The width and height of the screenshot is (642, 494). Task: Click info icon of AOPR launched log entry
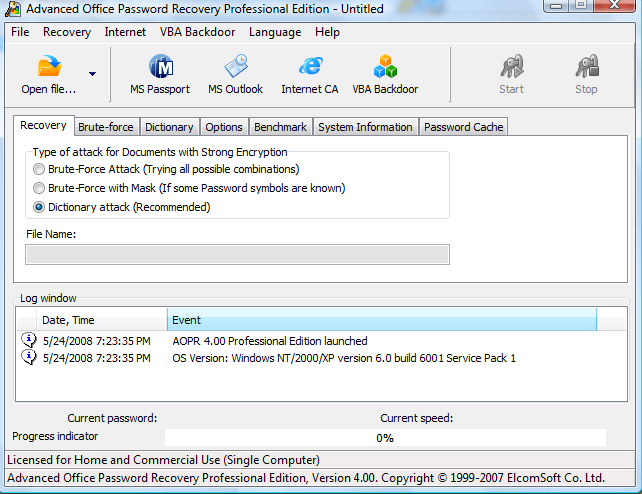[x=29, y=340]
